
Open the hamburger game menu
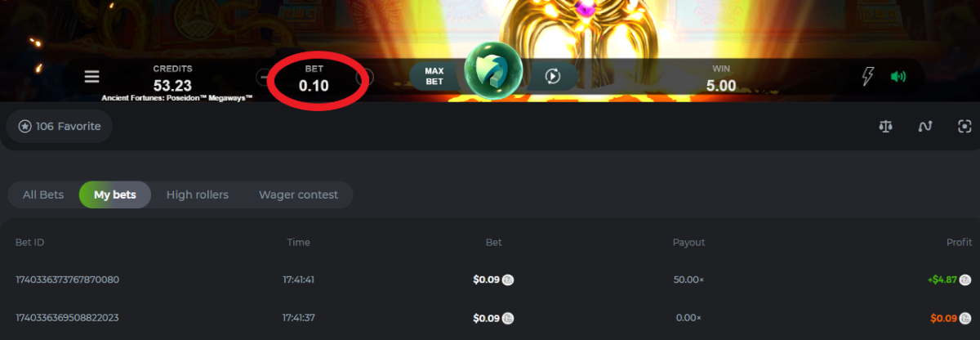(x=91, y=77)
